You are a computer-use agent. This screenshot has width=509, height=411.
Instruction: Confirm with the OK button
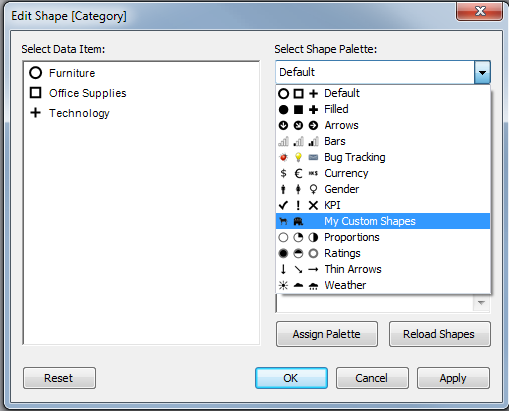point(291,378)
